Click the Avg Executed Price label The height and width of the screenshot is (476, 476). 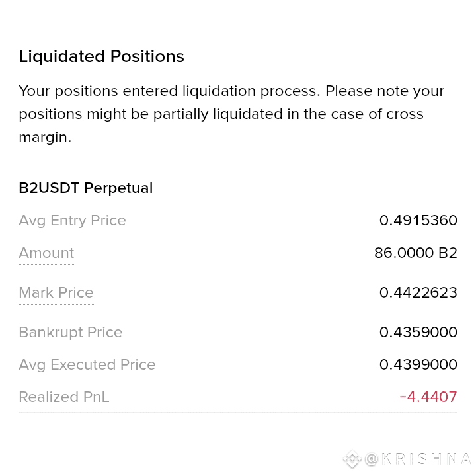(x=87, y=364)
